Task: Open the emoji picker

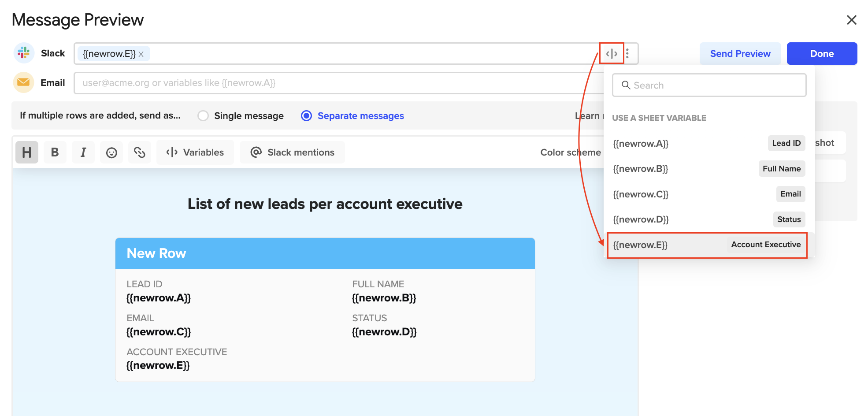Action: click(111, 152)
